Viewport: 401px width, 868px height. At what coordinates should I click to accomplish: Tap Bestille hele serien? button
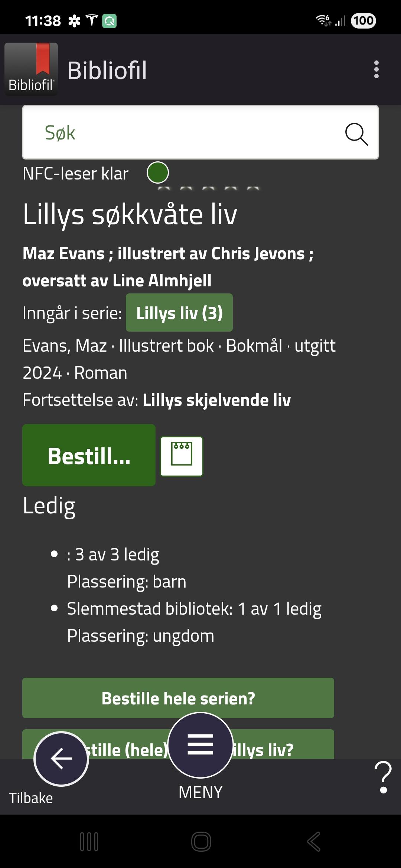[178, 698]
